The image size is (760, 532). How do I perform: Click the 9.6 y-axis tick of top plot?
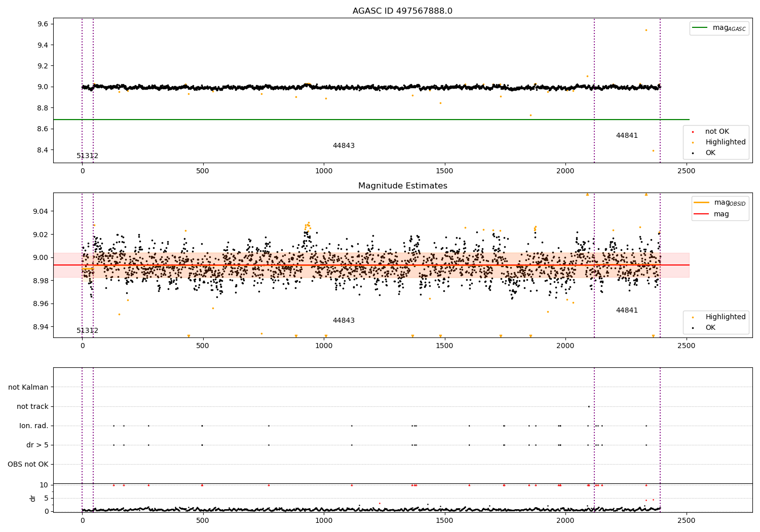coord(43,24)
